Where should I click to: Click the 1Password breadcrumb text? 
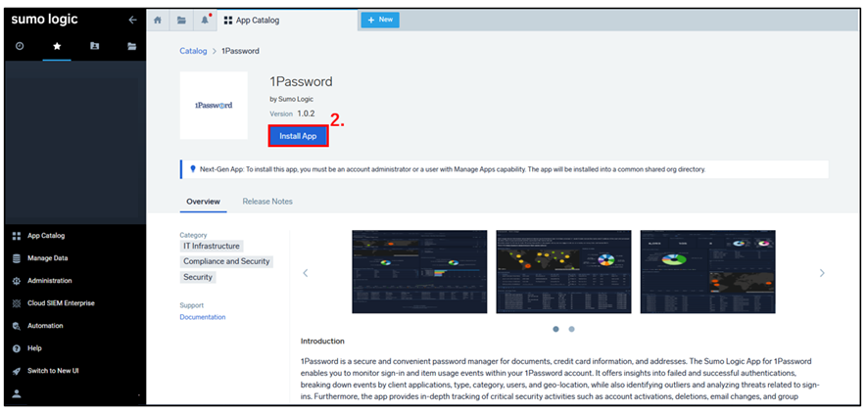(x=240, y=51)
